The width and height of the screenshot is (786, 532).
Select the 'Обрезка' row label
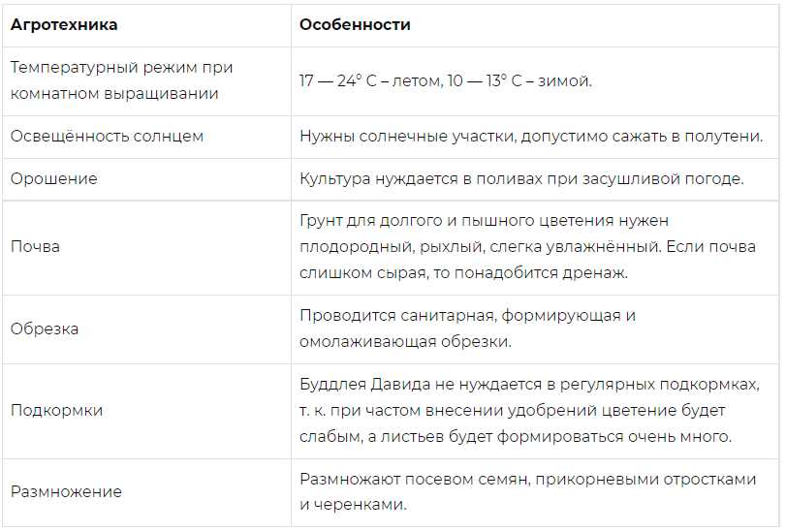click(x=45, y=329)
